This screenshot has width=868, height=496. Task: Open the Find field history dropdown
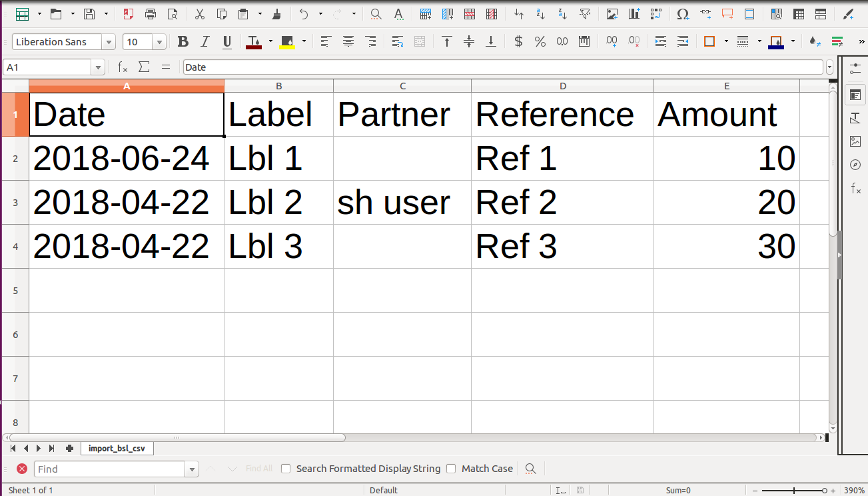(192, 469)
